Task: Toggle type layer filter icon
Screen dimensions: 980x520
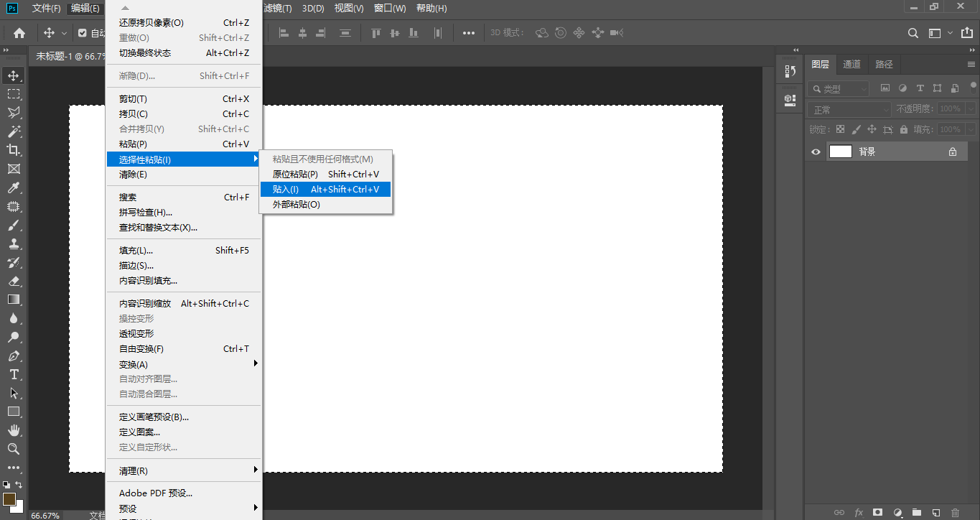Action: 920,88
